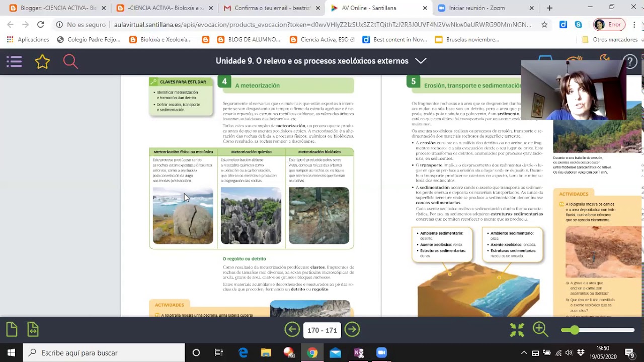
Task: Open Bioloxía e Xeoloxía bookmark
Action: pos(160,40)
